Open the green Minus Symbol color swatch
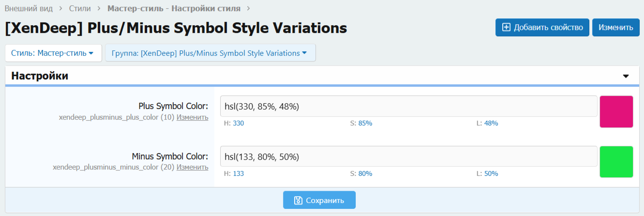 (x=616, y=162)
